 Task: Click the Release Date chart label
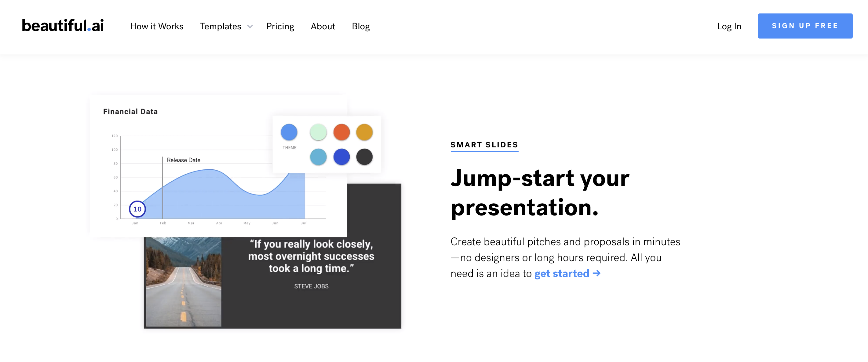point(184,160)
